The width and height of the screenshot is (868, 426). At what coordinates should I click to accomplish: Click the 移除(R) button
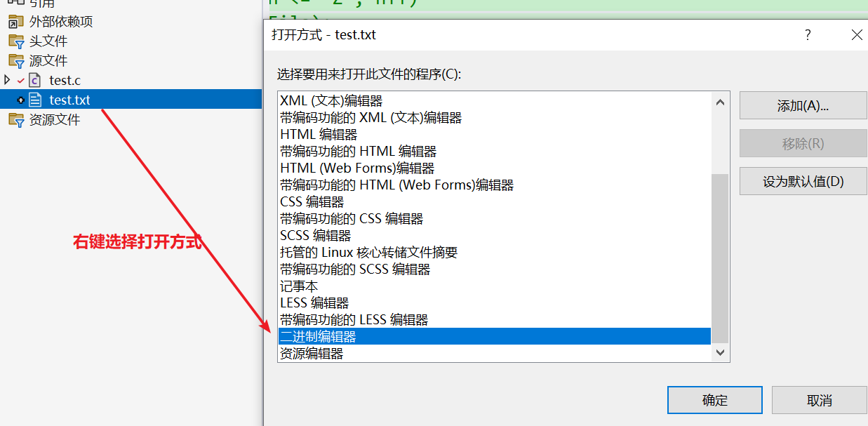(x=803, y=143)
